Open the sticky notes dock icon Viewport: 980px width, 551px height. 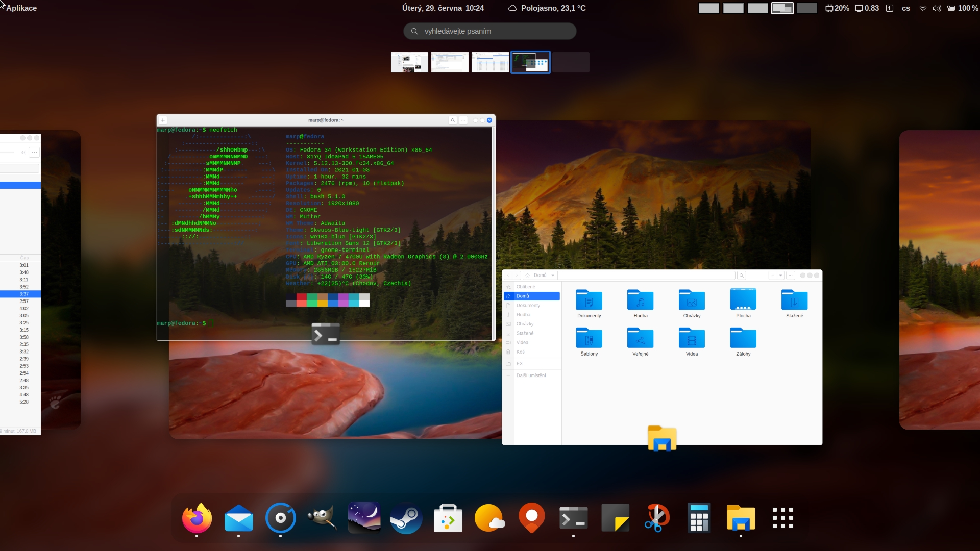coord(615,518)
